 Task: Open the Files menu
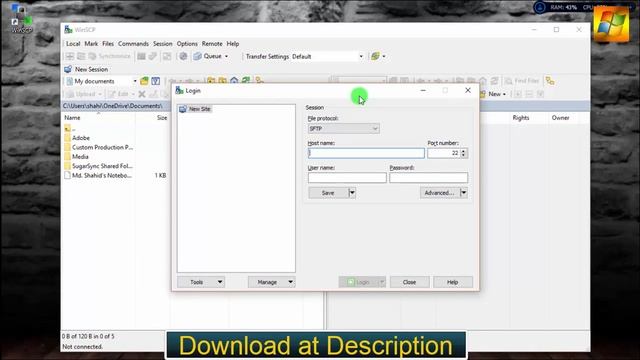[108, 44]
